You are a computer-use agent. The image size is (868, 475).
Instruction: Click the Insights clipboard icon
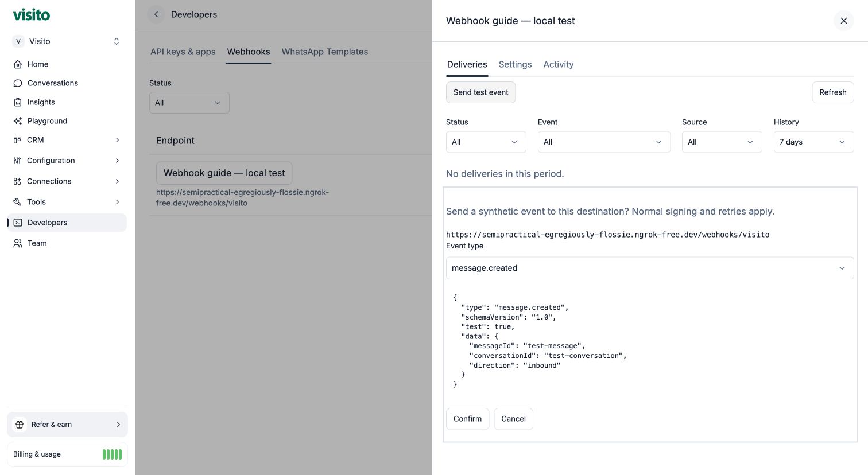[18, 102]
